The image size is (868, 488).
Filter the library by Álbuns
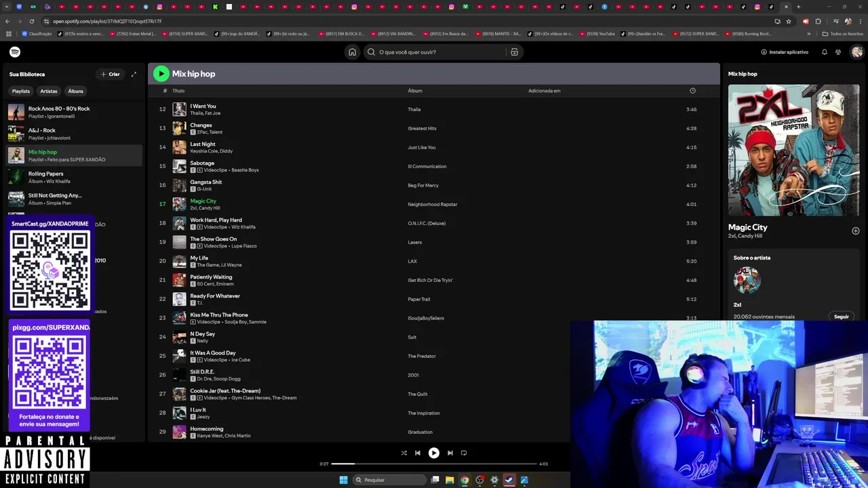pos(76,91)
